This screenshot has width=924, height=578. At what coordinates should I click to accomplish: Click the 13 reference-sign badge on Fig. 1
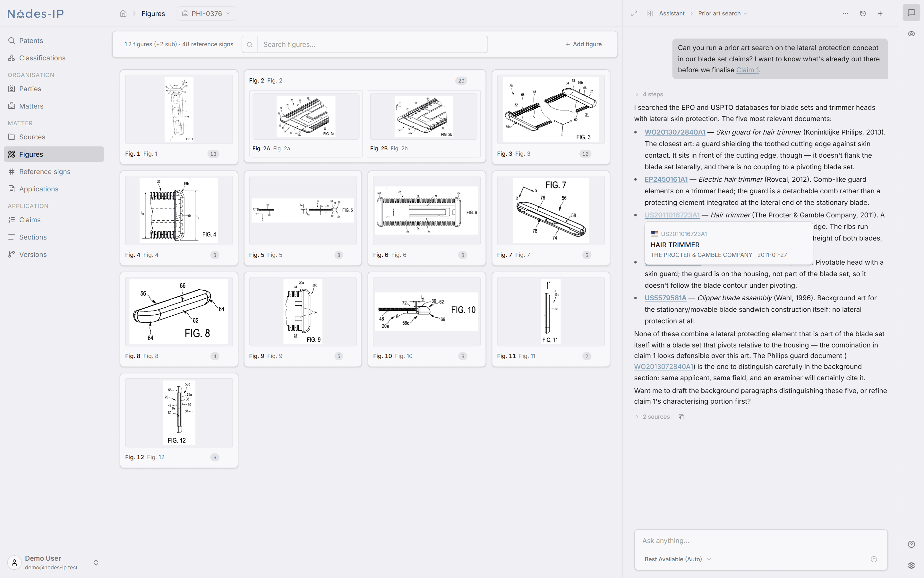coord(213,154)
